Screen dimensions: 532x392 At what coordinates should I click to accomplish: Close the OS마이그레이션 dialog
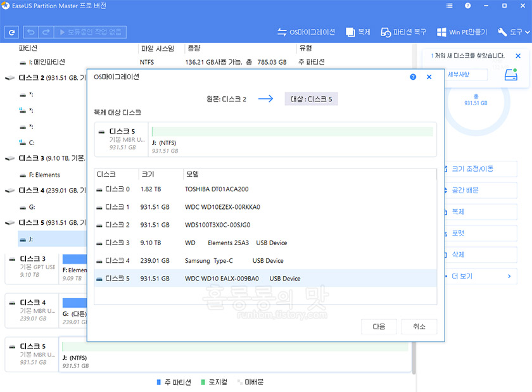point(429,77)
